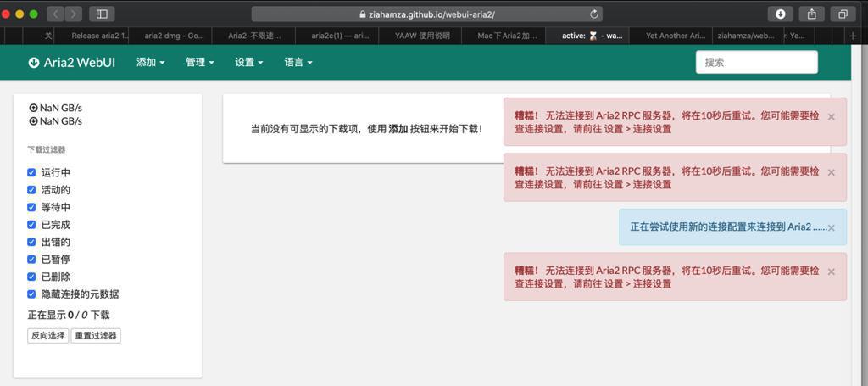Image resolution: width=868 pixels, height=386 pixels.
Task: Toggle the 隐藏连接的元数据 checkbox
Action: point(31,294)
